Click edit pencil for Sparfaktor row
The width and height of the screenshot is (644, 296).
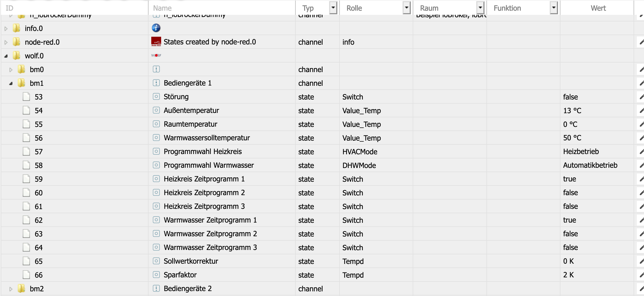641,275
